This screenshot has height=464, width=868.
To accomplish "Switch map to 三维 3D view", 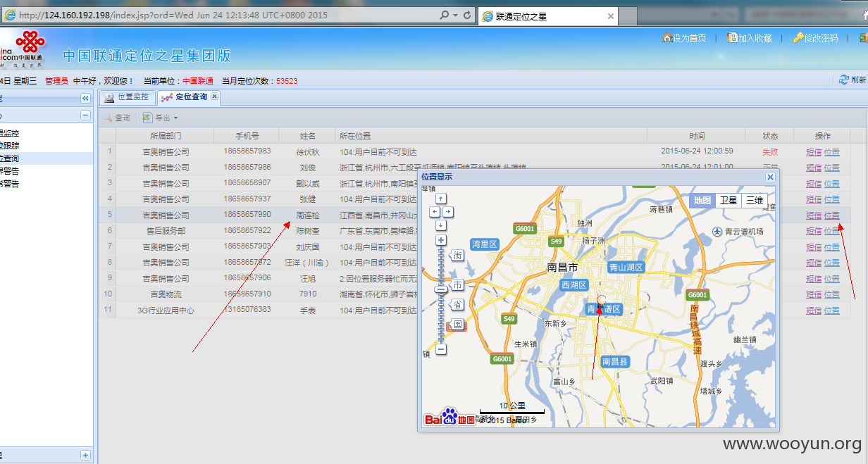I will pos(755,200).
